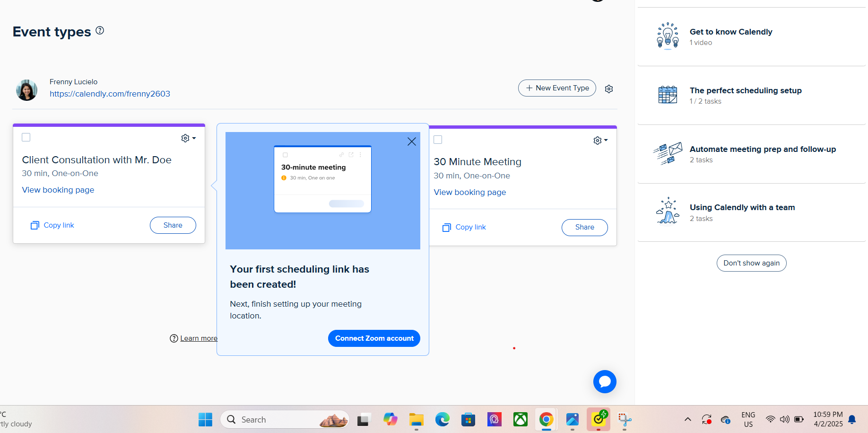Show hidden system tray icons
The width and height of the screenshot is (868, 433).
(688, 419)
